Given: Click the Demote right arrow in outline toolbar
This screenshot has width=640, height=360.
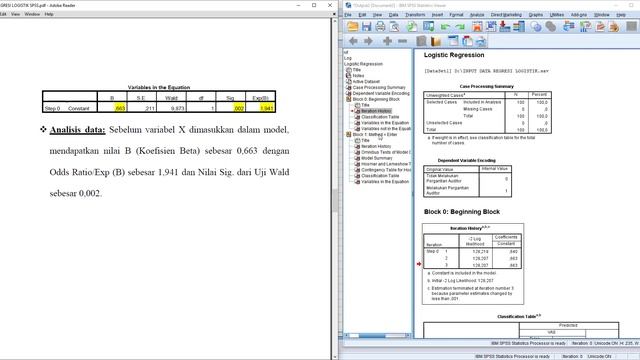Looking at the screenshot, I should click(368, 41).
